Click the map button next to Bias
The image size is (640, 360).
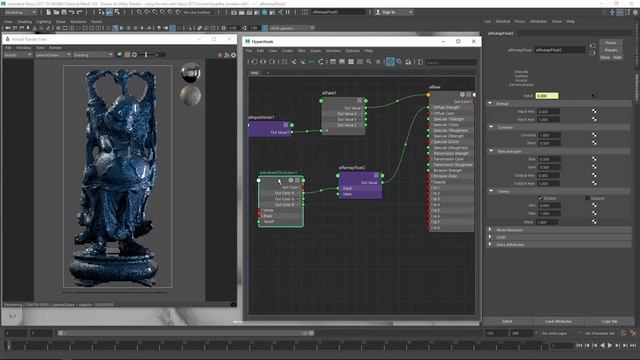(594, 159)
